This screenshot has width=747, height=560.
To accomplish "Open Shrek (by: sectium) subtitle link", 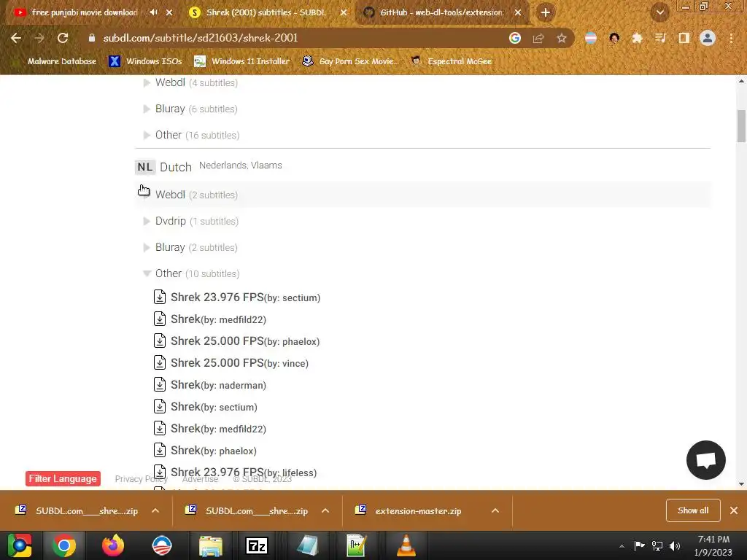I will click(214, 407).
